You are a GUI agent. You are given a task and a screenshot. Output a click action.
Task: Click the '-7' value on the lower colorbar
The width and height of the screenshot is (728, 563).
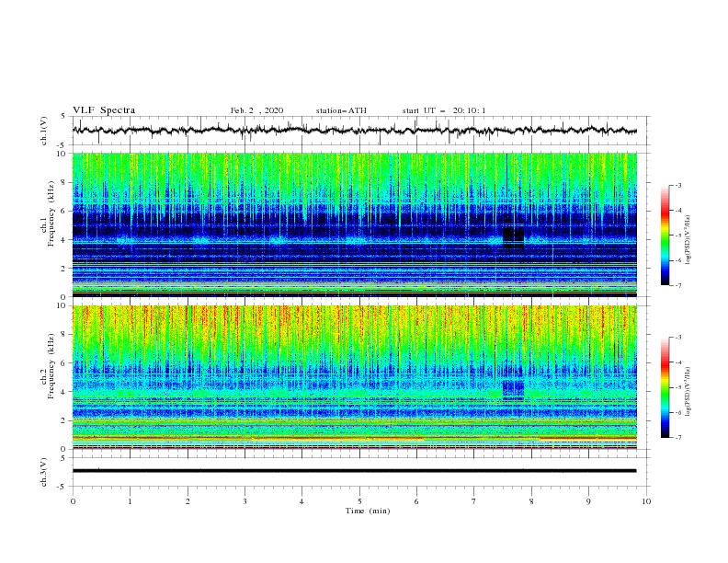[677, 437]
